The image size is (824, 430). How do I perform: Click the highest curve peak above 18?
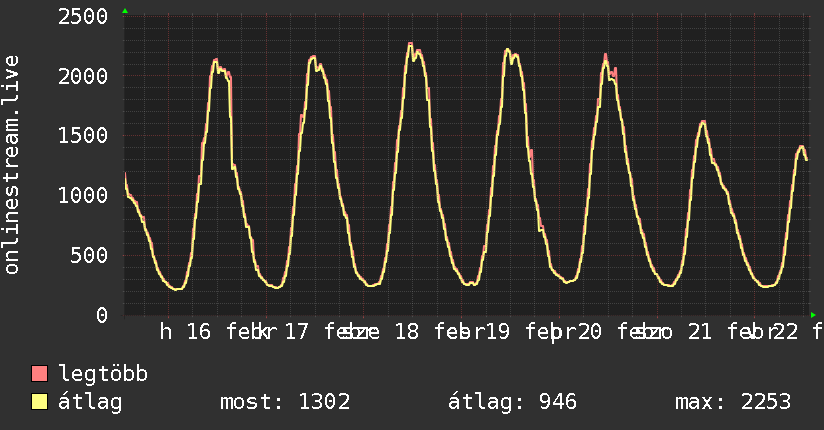pos(410,45)
